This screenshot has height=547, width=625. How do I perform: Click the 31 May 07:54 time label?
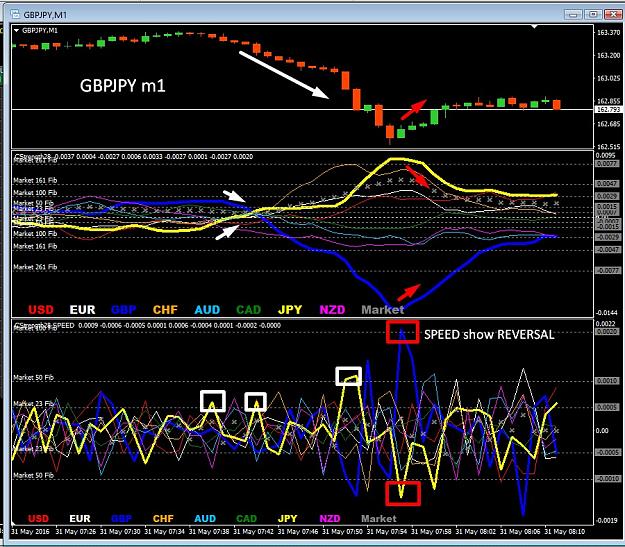(387, 531)
